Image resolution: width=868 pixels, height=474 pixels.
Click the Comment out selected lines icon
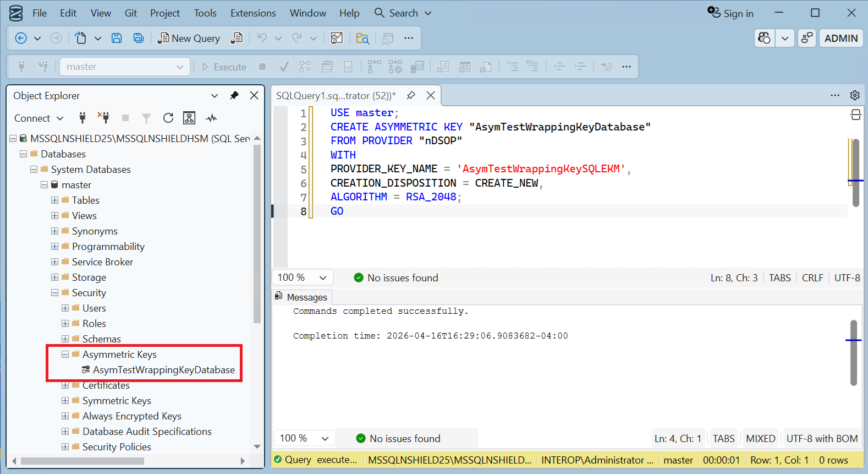point(512,67)
